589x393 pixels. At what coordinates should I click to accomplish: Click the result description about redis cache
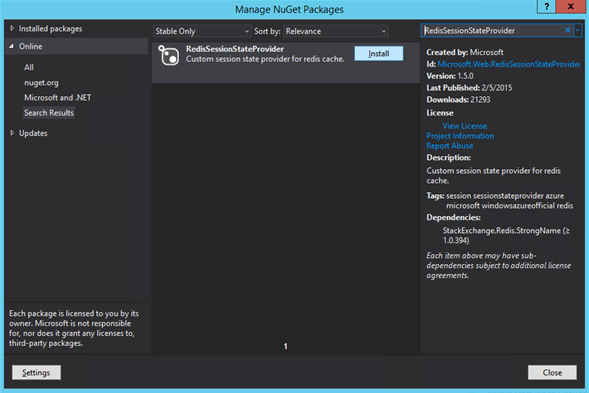click(265, 59)
